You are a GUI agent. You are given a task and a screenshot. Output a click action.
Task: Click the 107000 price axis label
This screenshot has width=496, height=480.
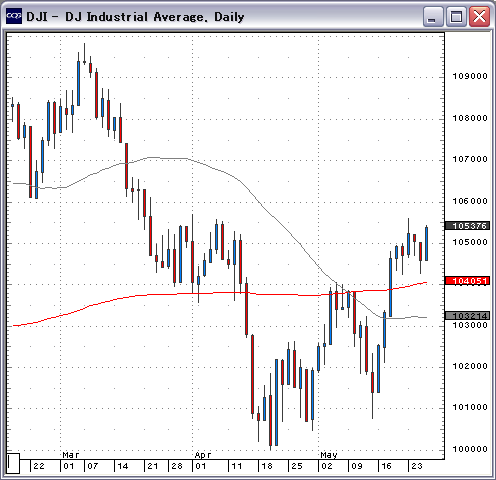(470, 159)
